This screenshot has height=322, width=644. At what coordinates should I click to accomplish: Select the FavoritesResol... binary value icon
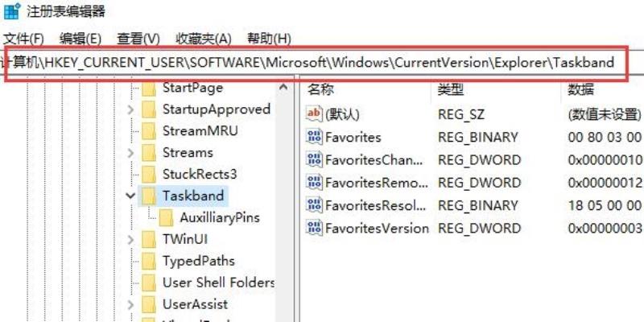tap(314, 205)
